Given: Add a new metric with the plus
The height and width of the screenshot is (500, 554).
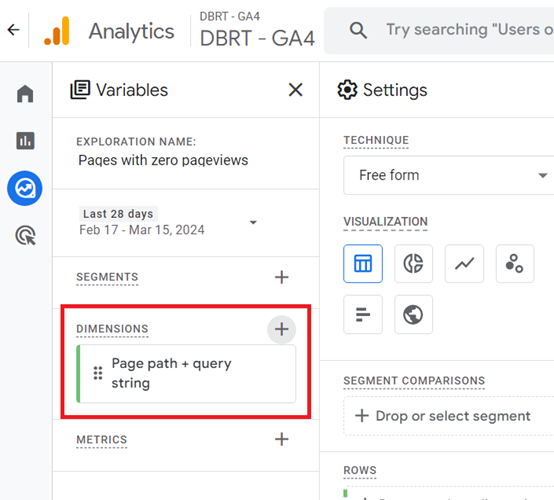Looking at the screenshot, I should (x=282, y=439).
